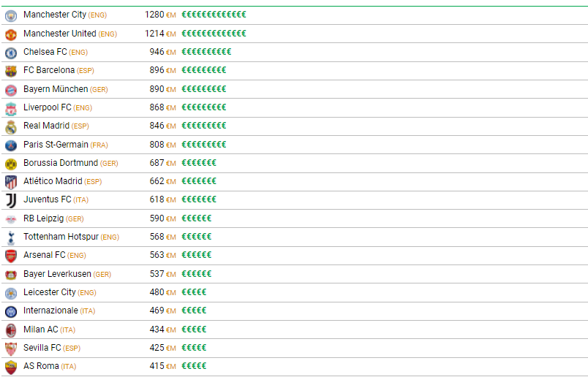Click the Juventus FC club crest

11,201
